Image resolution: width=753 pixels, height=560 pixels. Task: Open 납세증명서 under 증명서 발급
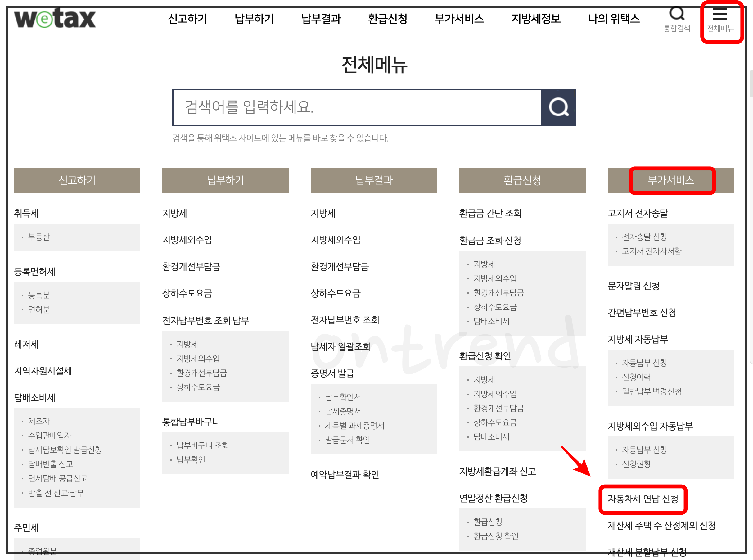point(343,411)
